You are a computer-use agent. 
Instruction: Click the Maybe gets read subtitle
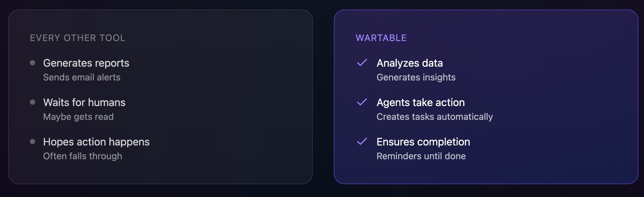[x=78, y=117]
